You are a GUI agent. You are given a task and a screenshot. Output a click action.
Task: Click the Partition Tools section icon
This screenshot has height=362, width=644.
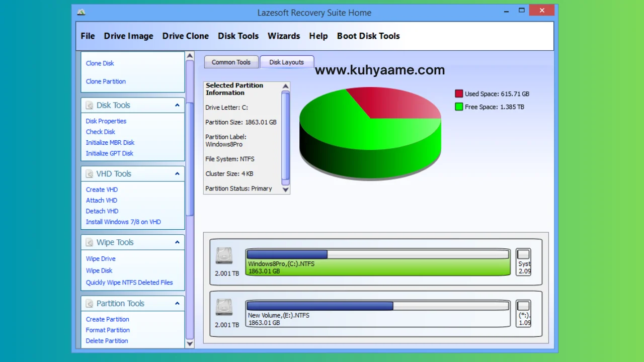[x=89, y=304]
